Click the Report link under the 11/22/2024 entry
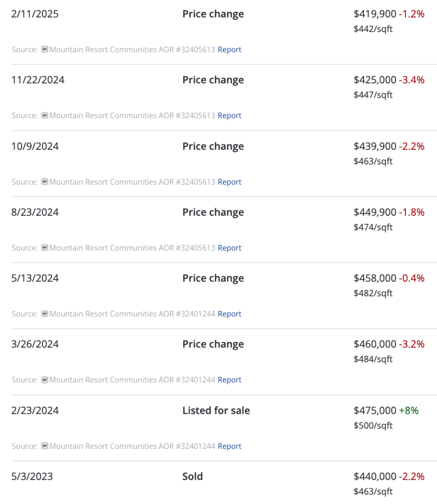 [229, 115]
